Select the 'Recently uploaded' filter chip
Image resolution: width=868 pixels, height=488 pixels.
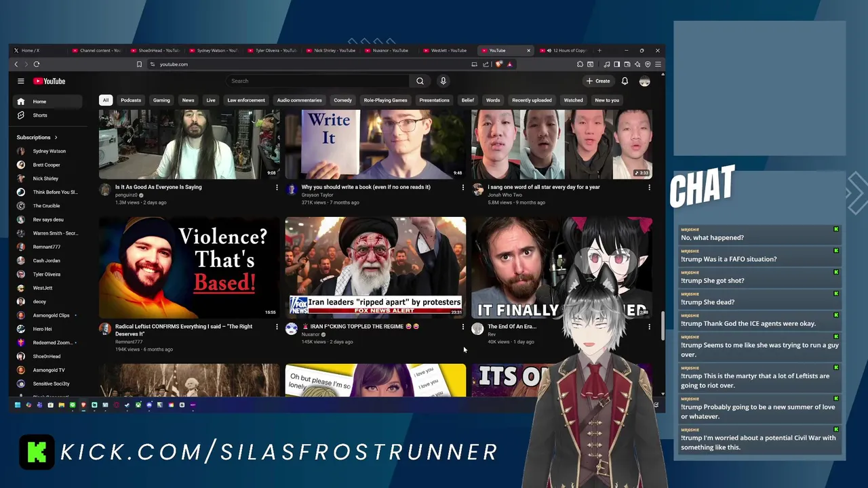pyautogui.click(x=532, y=100)
